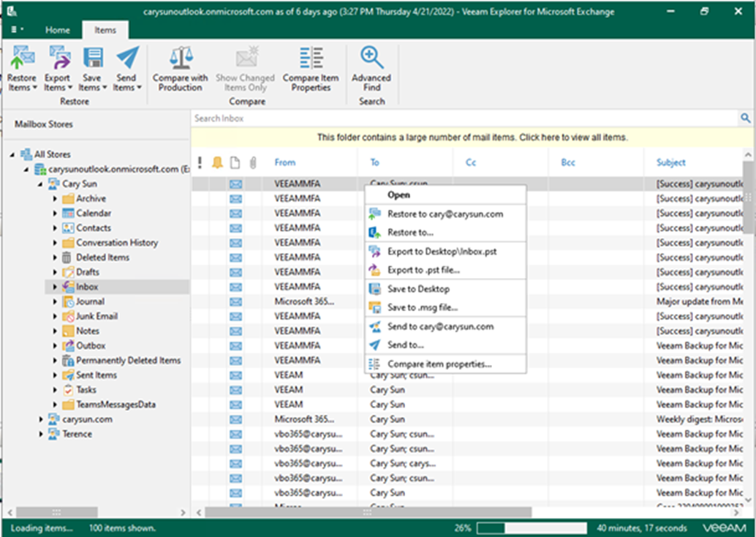
Task: Click the loading progress bar
Action: 532,528
